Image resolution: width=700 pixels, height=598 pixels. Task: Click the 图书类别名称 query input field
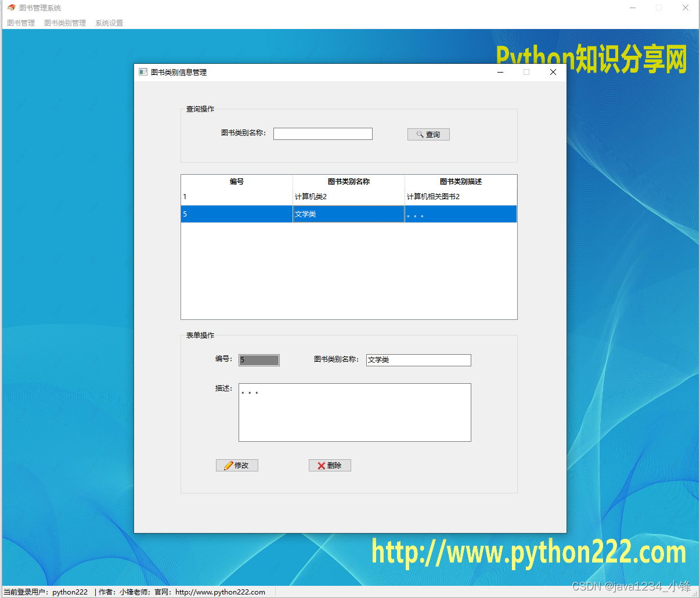point(323,134)
